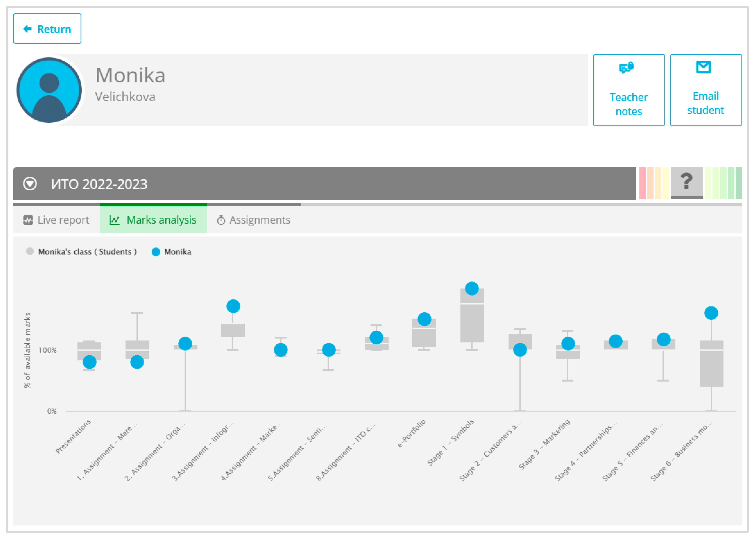This screenshot has height=538, width=756.
Task: Click Monika's profile avatar picture
Action: pyautogui.click(x=49, y=90)
